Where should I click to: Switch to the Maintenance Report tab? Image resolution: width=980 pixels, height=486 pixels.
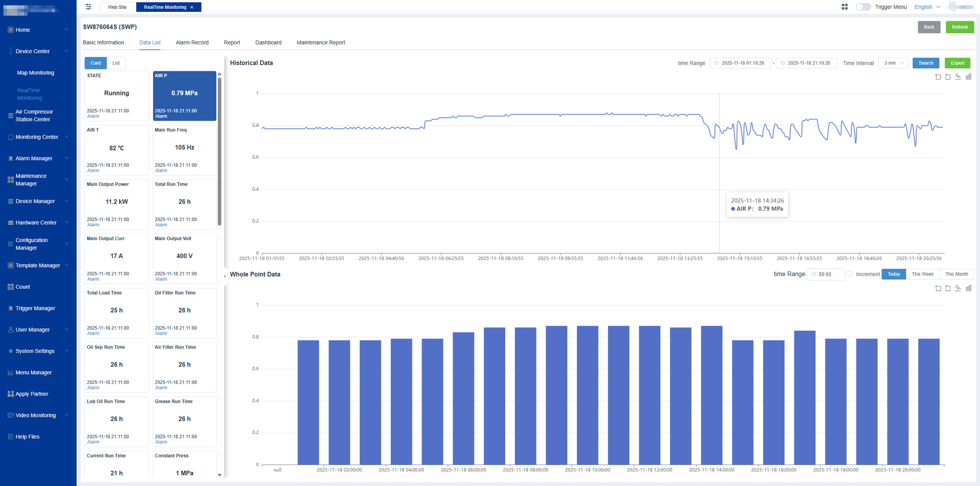(321, 43)
